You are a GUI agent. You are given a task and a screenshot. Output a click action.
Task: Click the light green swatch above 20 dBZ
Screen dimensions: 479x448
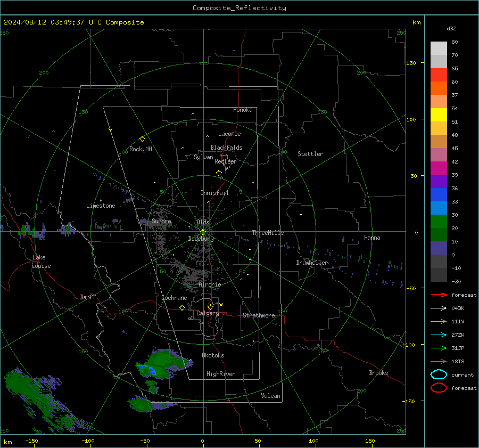pos(439,222)
